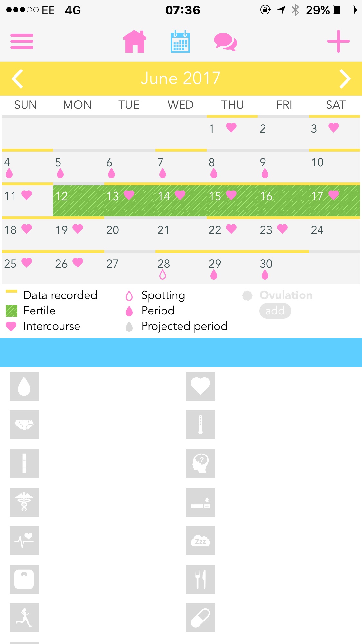Open the hamburger menu
This screenshot has width=362, height=644.
(x=22, y=41)
